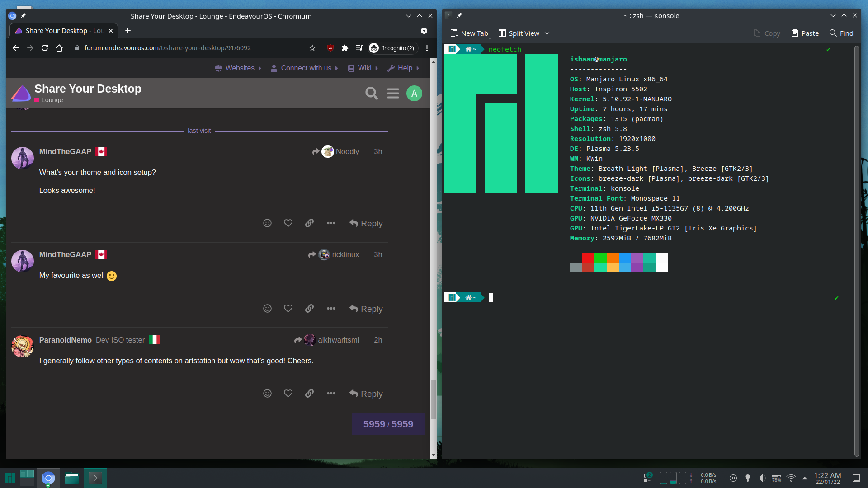Viewport: 868px width, 488px height.
Task: Close the 'Share Your Desktop' browser tab
Action: pos(111,31)
